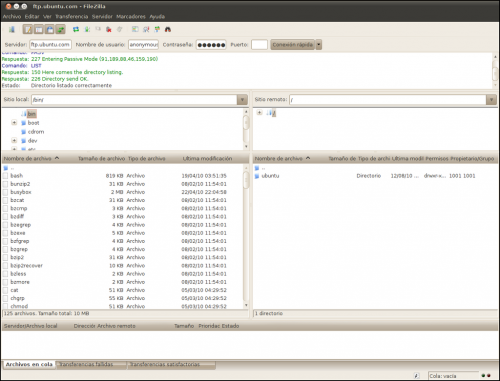Switch to the Transferencias fallidas tab
This screenshot has width=500, height=381.
(91, 364)
